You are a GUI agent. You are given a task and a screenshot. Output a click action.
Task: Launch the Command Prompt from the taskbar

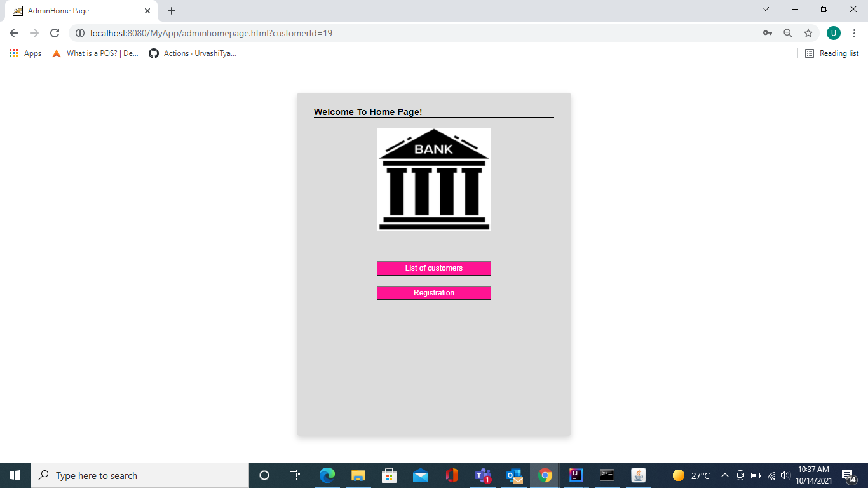(x=607, y=475)
